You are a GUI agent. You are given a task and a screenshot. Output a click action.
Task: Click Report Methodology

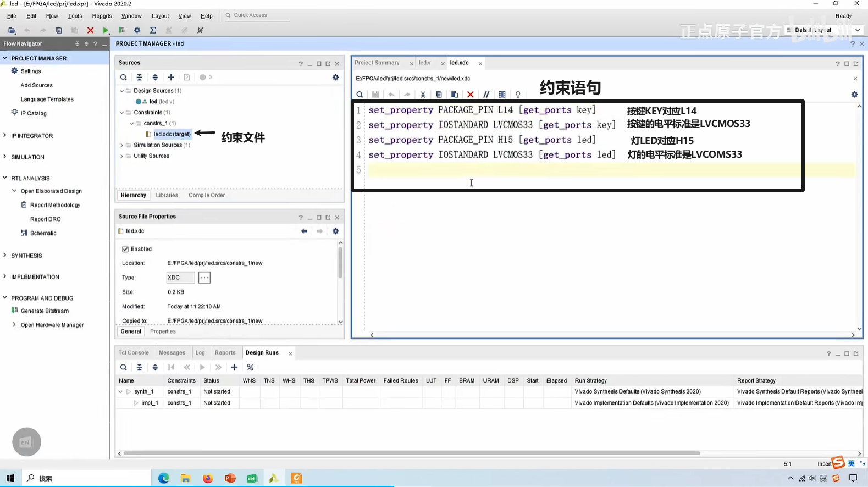coord(55,205)
